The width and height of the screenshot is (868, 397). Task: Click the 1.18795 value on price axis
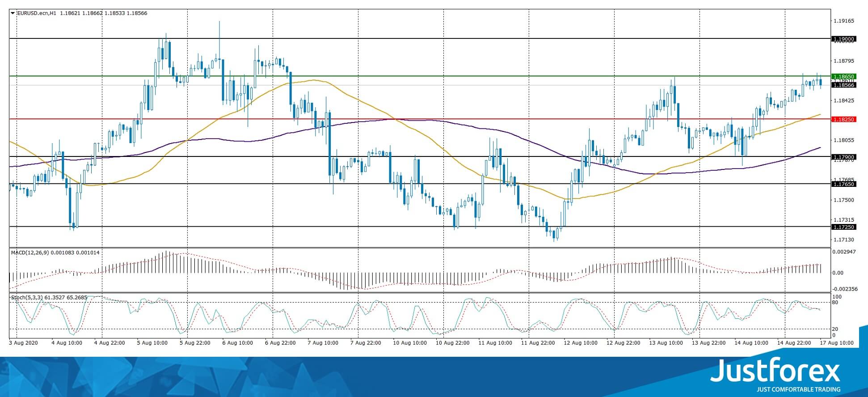[x=844, y=61]
